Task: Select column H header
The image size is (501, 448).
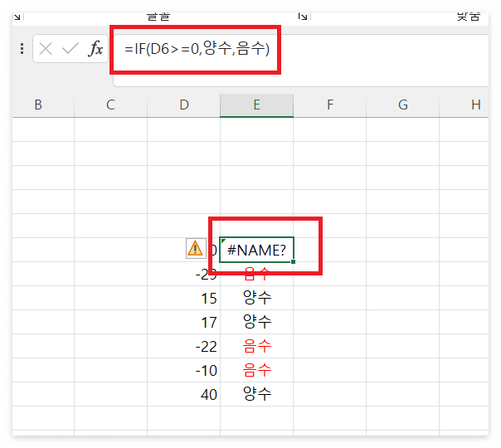Action: [x=464, y=105]
